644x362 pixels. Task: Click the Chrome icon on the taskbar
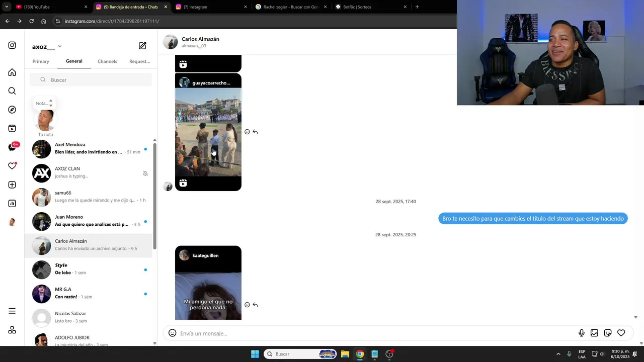point(360,354)
